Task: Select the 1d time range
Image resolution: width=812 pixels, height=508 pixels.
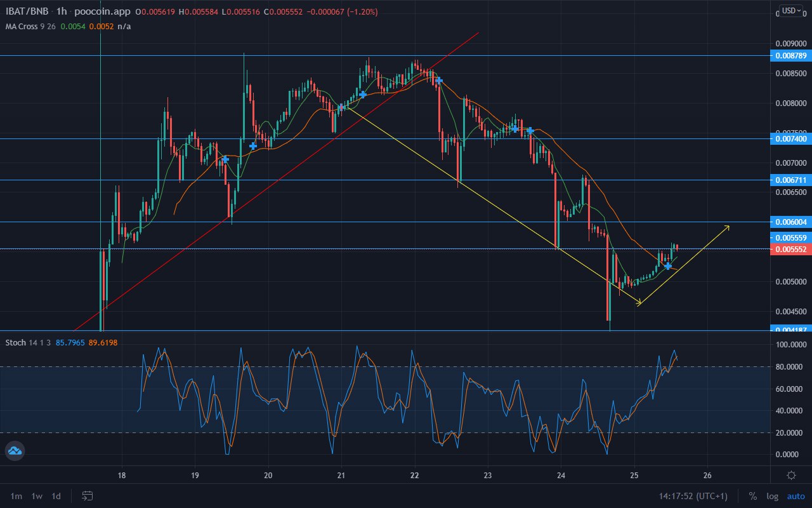Action: [56, 496]
